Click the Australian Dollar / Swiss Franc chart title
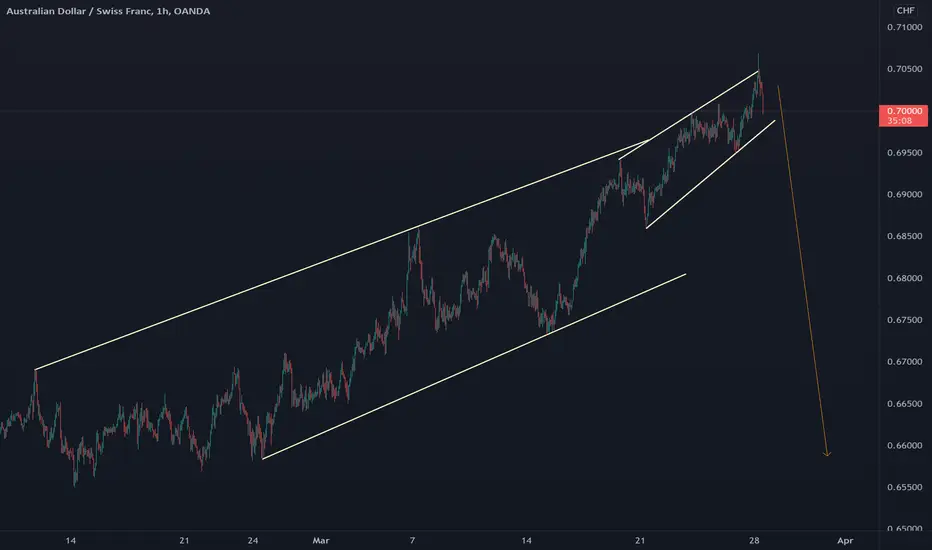 point(108,11)
